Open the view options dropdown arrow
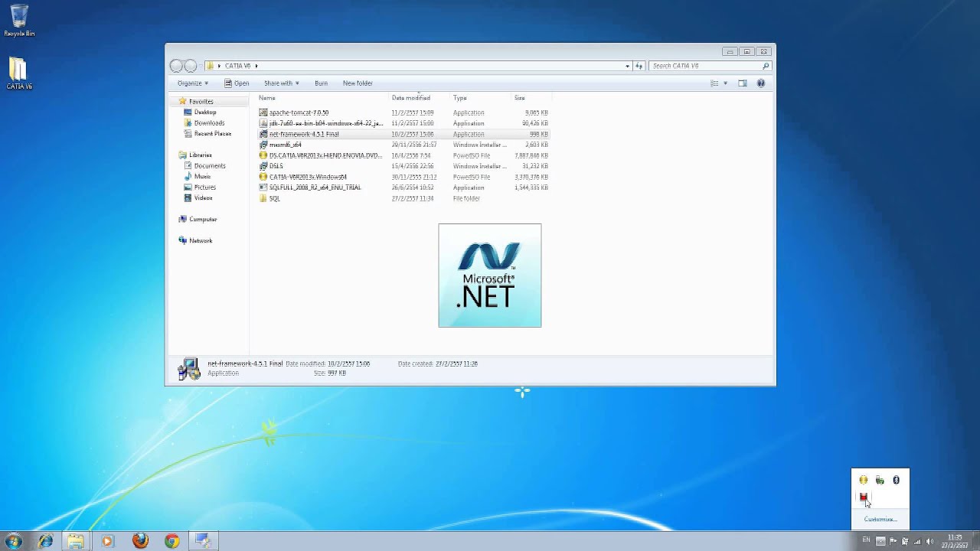The height and width of the screenshot is (551, 980). tap(725, 83)
